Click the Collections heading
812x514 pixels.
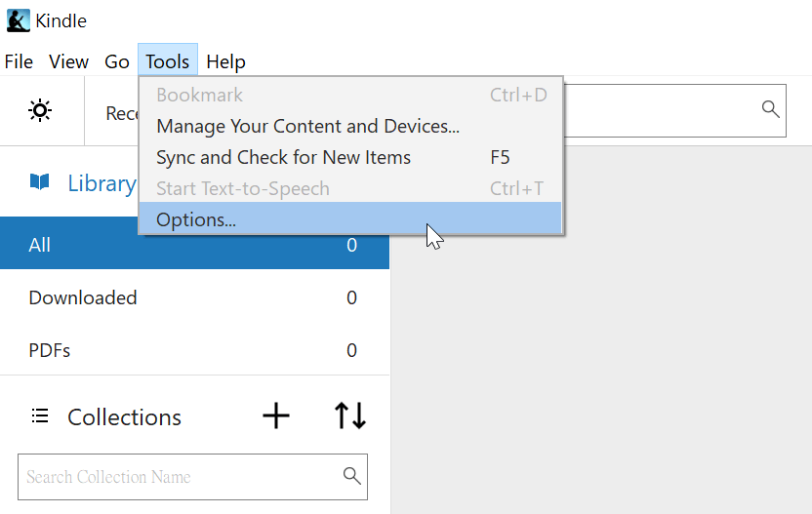tap(124, 416)
